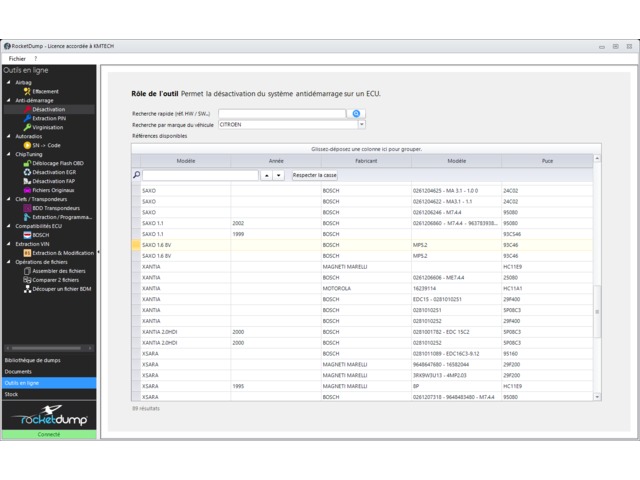Viewport: 640px width, 480px height.
Task: Select the SAXO 1.1 1999 row
Action: tap(362, 234)
